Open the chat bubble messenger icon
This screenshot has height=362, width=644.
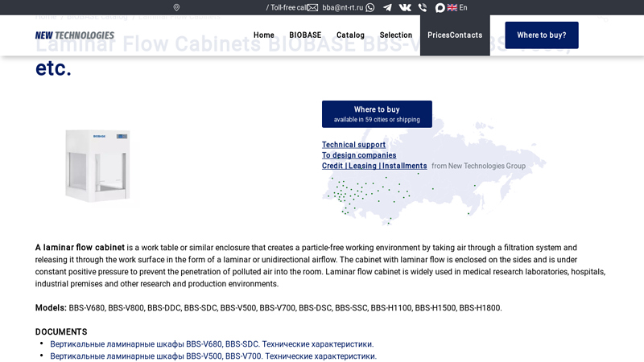(x=440, y=7)
